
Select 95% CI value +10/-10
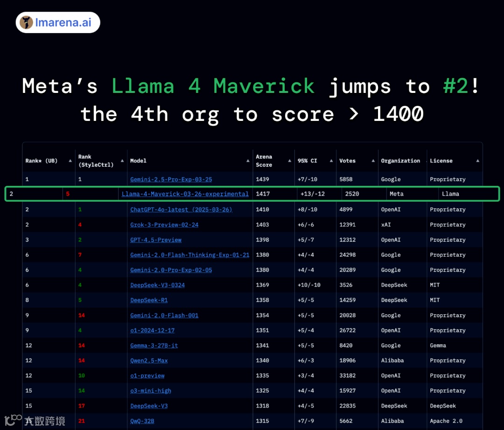click(x=309, y=285)
